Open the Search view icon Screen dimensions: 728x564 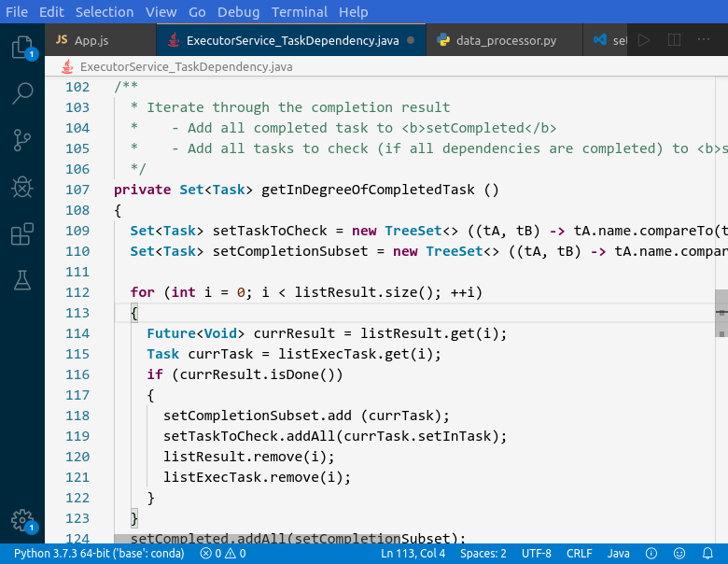click(22, 93)
